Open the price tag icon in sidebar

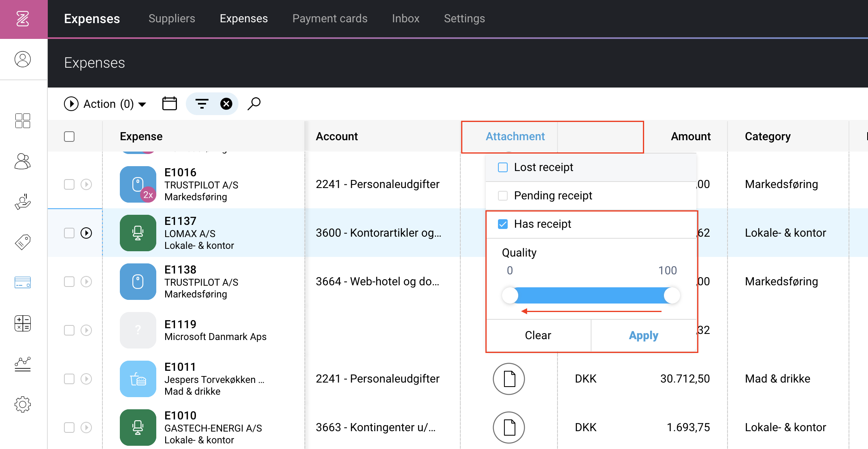point(23,242)
